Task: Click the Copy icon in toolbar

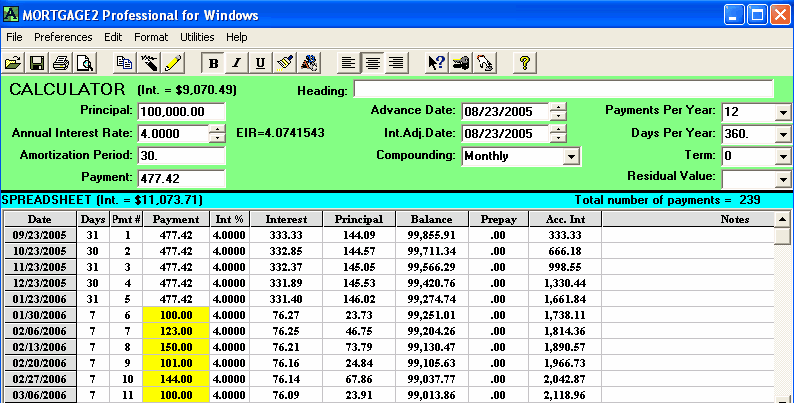Action: click(x=124, y=62)
